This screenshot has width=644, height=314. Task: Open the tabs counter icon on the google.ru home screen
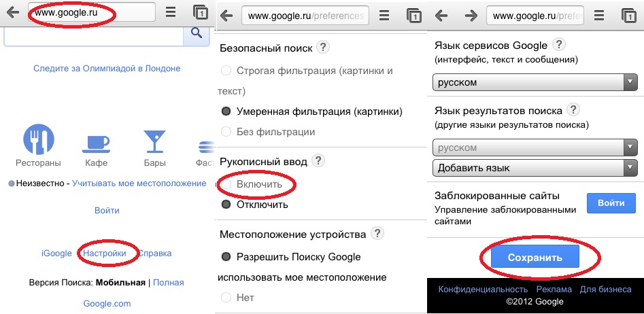[201, 12]
